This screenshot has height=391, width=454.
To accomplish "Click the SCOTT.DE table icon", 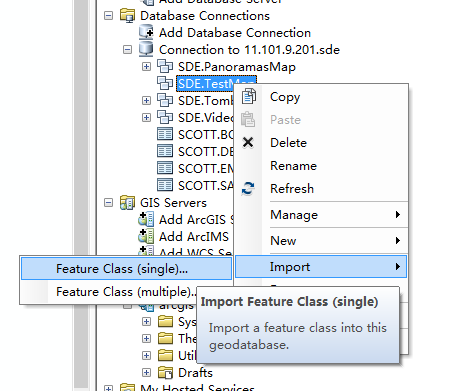I will (165, 151).
